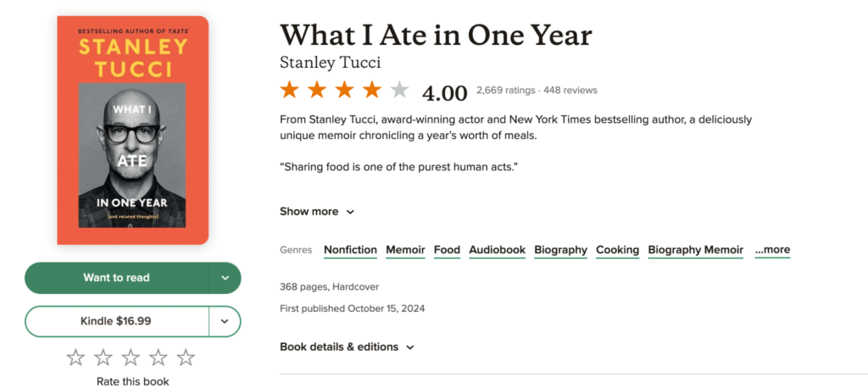Open the Kindle purchase options dropdown arrow
The image size is (868, 388).
tap(225, 321)
